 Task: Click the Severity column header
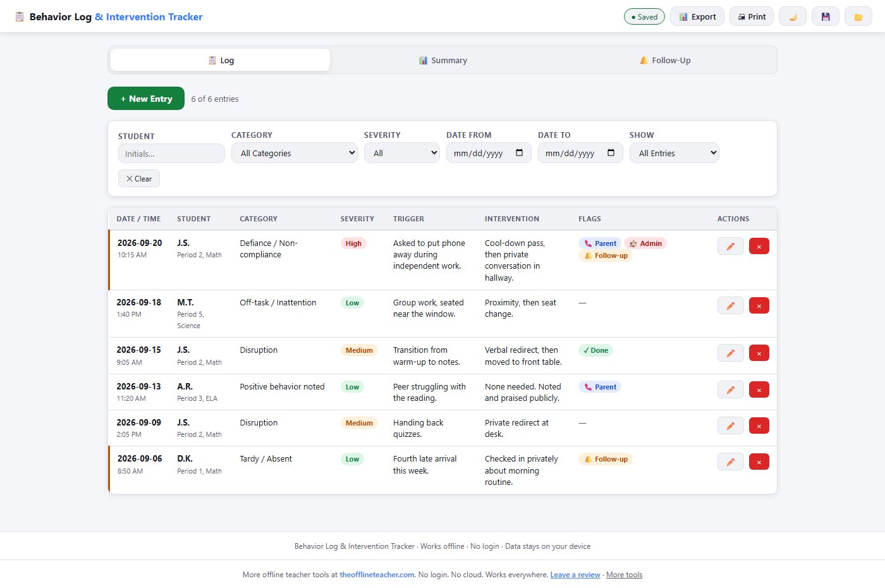pyautogui.click(x=357, y=219)
